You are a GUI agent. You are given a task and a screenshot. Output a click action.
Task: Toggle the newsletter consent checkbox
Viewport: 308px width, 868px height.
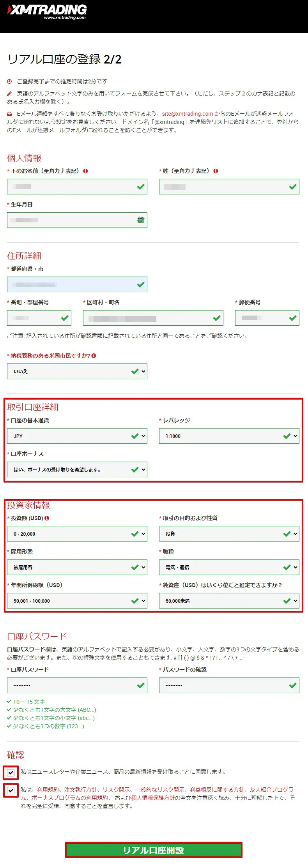coord(11,772)
